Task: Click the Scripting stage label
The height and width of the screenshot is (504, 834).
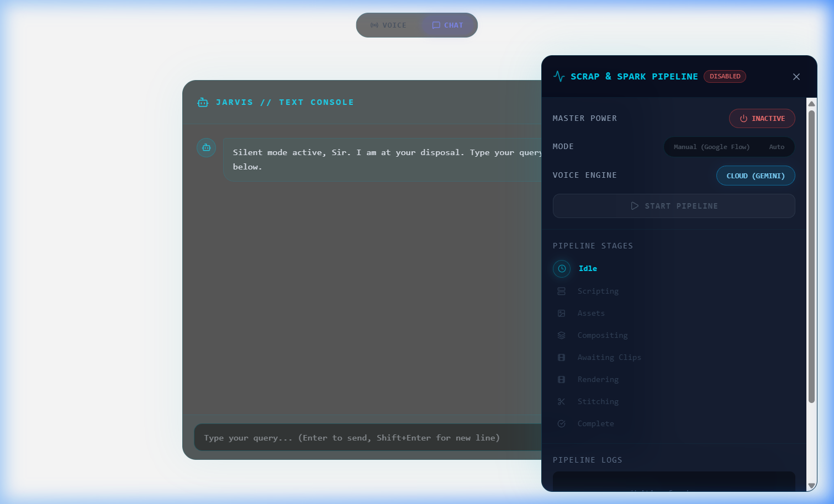Action: pos(598,291)
